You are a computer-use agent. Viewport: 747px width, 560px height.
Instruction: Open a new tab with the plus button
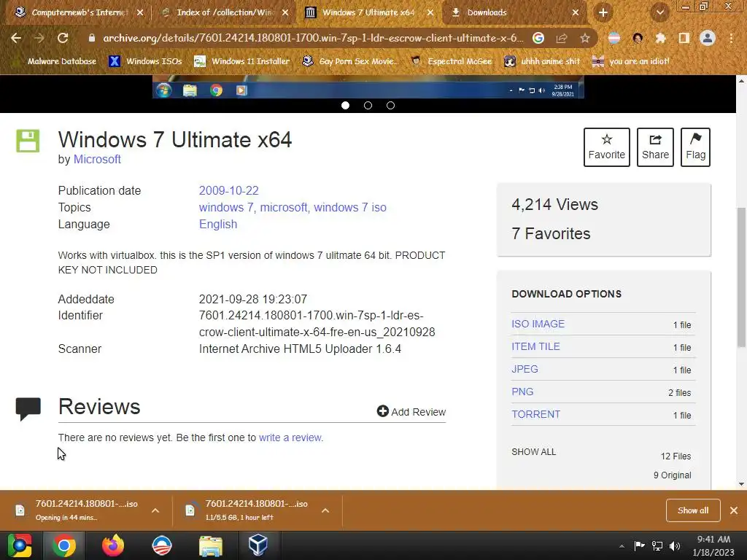point(603,12)
